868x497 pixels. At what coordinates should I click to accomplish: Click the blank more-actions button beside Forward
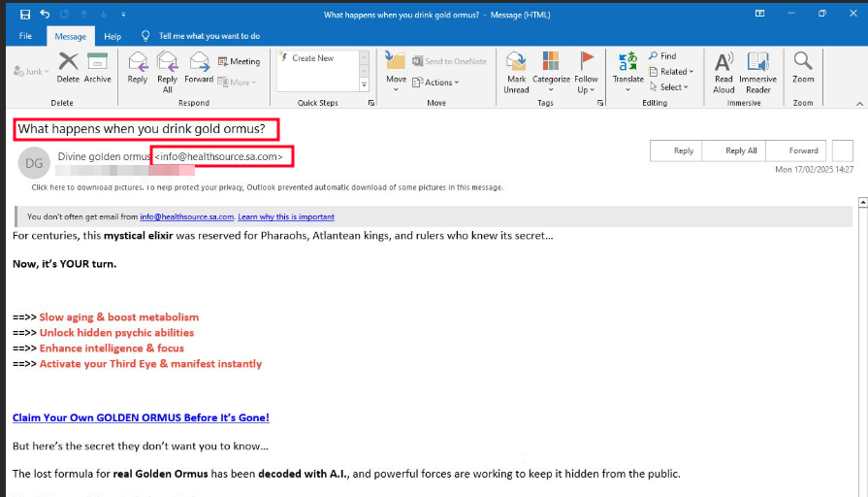843,150
